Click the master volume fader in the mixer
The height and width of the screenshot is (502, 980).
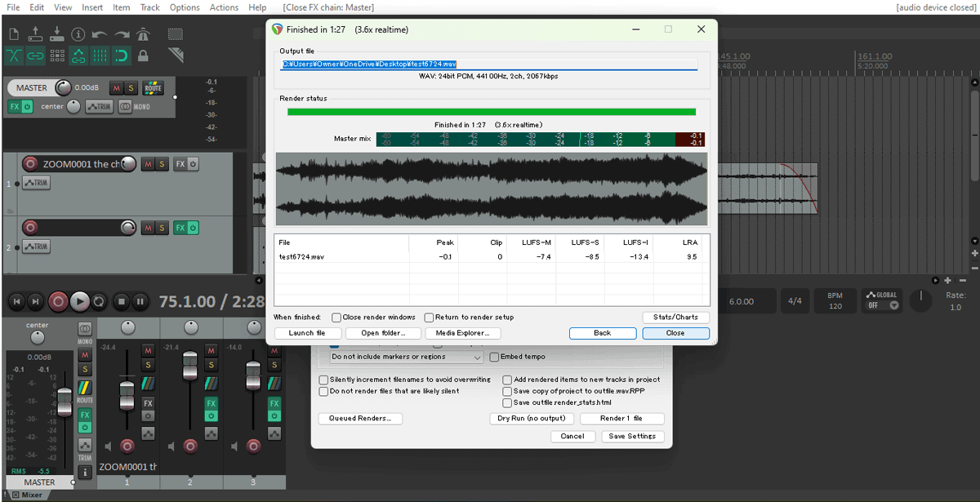coord(64,402)
